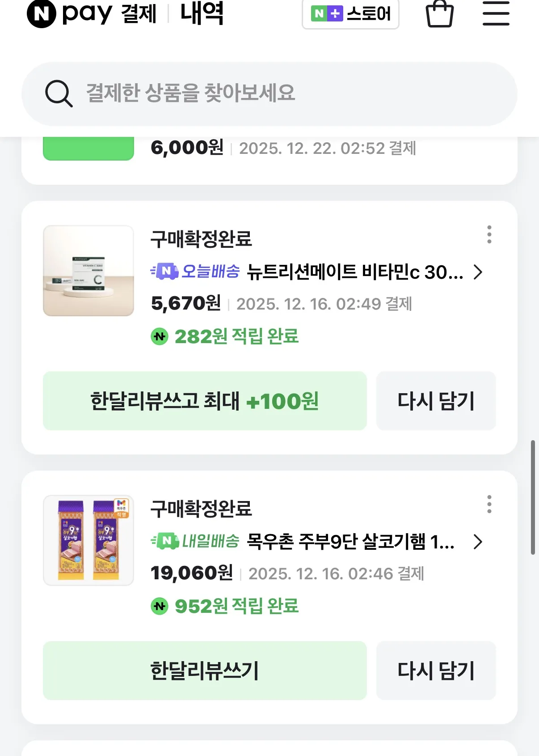Open more options for vitamin C order
The image size is (539, 756).
pyautogui.click(x=489, y=234)
